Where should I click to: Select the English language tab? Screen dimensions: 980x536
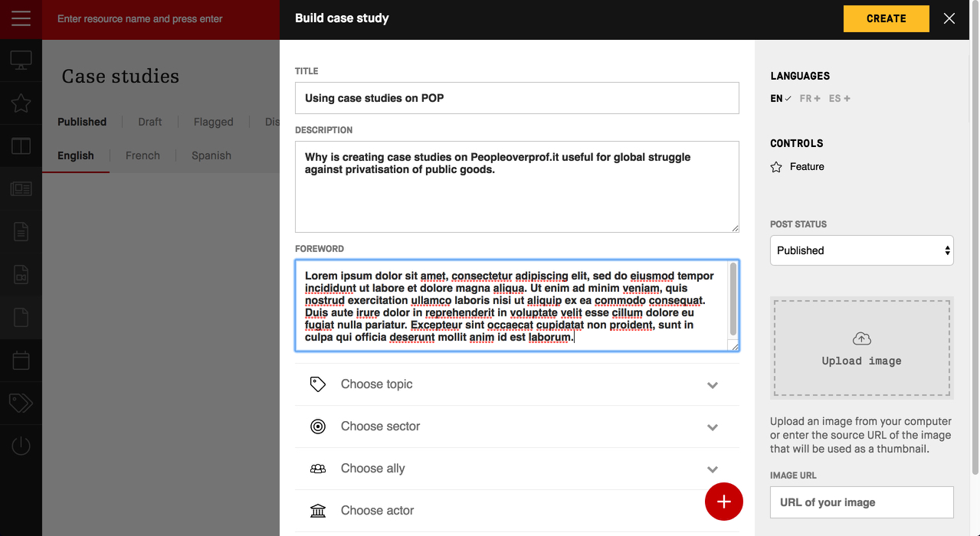(x=76, y=155)
